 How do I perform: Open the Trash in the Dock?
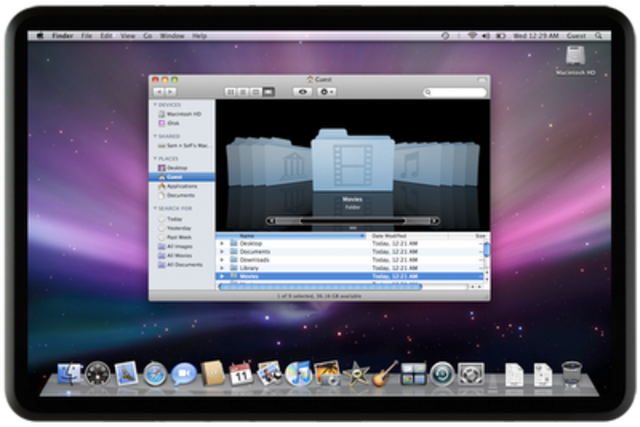click(571, 373)
